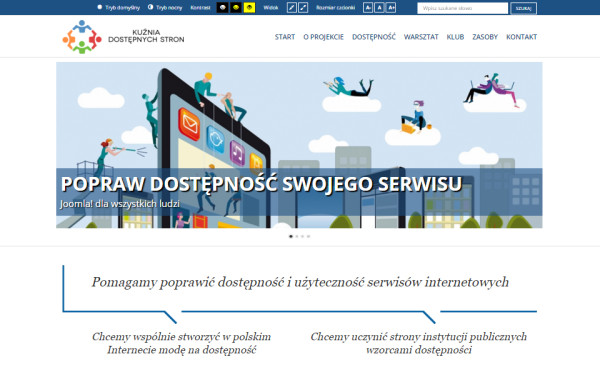
Task: Select the first slider pagination dot
Action: pos(291,237)
